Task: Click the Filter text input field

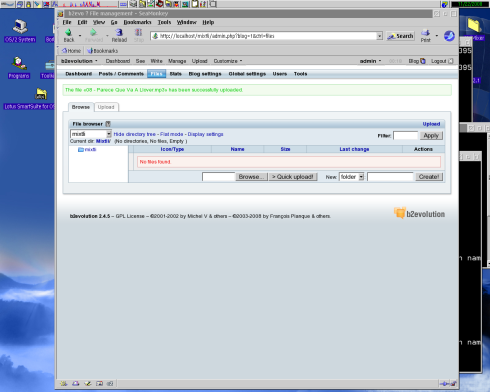Action: [405, 136]
